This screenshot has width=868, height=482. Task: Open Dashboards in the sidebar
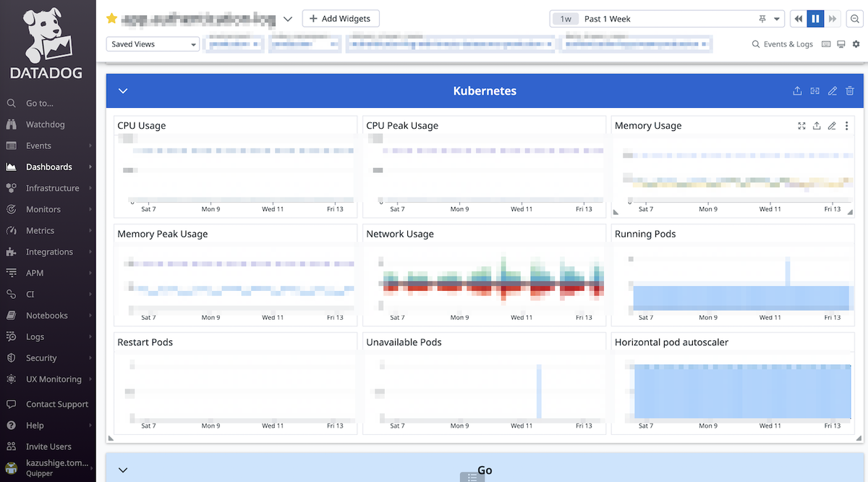pos(48,167)
